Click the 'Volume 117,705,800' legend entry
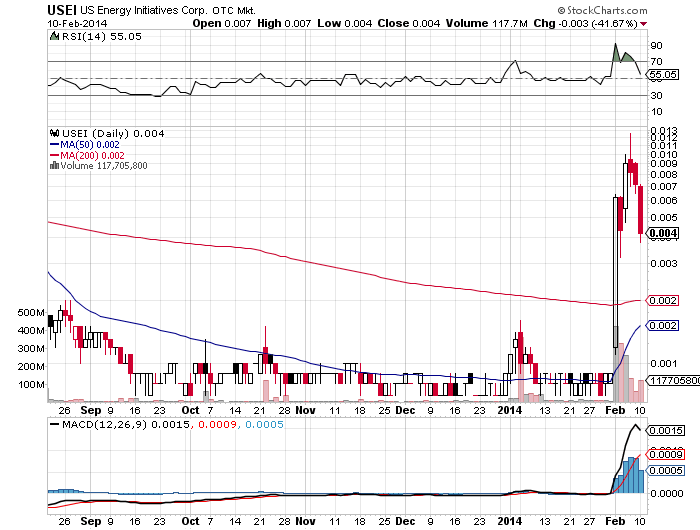Image resolution: width=700 pixels, height=530 pixels. coord(104,166)
